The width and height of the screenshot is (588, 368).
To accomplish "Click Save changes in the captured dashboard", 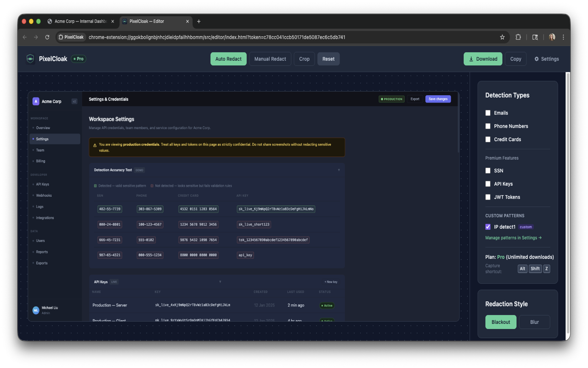I will pos(438,99).
